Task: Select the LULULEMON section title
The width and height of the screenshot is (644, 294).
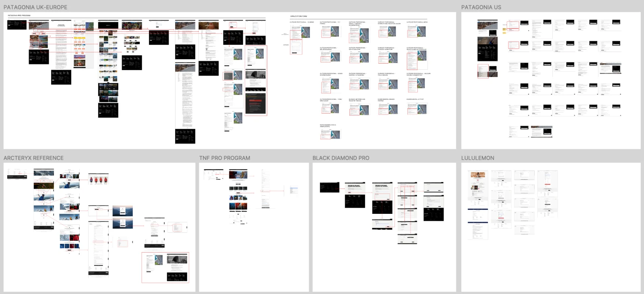Action: click(478, 158)
